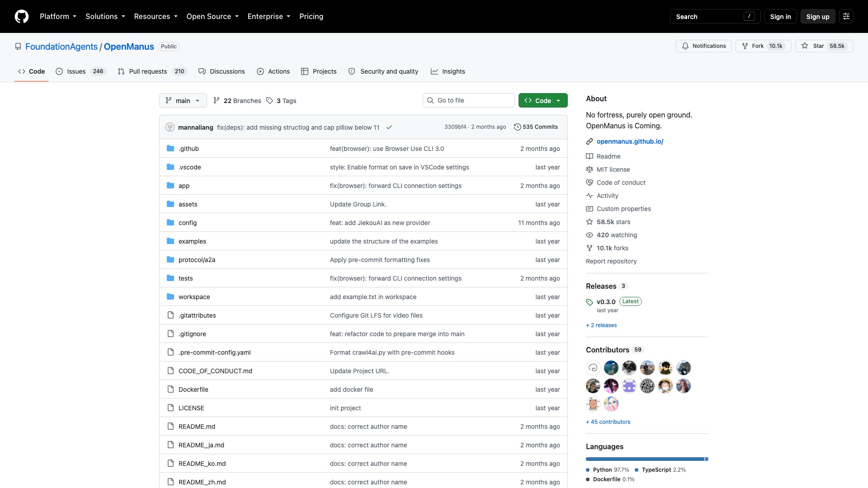The height and width of the screenshot is (488, 868).
Task: Expand the Enterprise menu
Action: pos(269,16)
